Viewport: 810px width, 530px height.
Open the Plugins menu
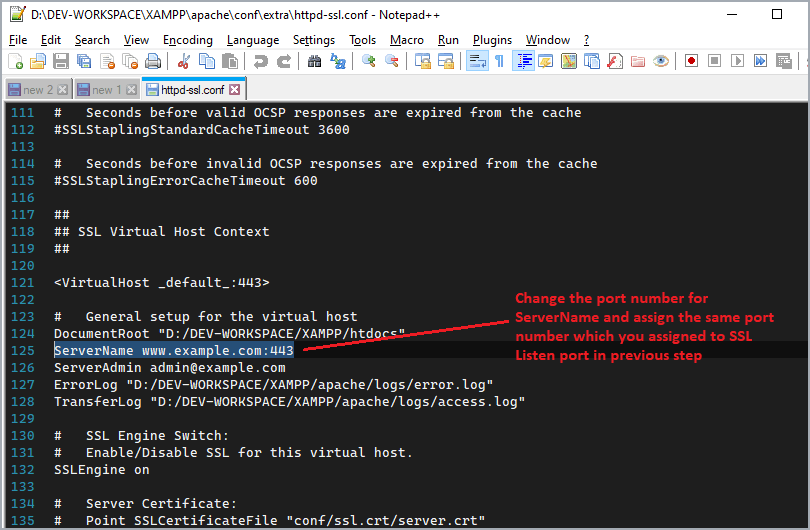click(x=492, y=40)
